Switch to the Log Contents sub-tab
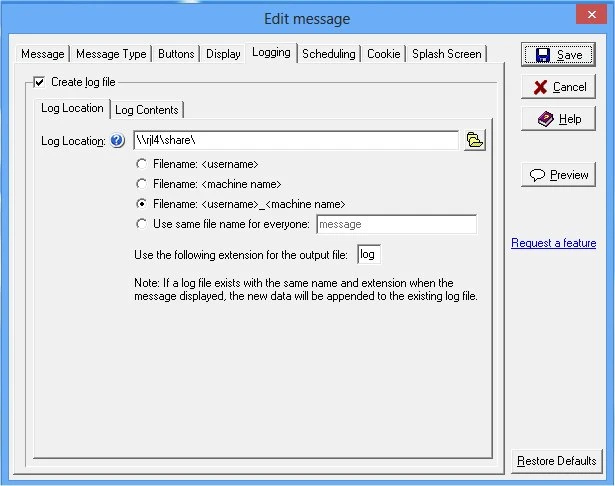 pos(147,109)
